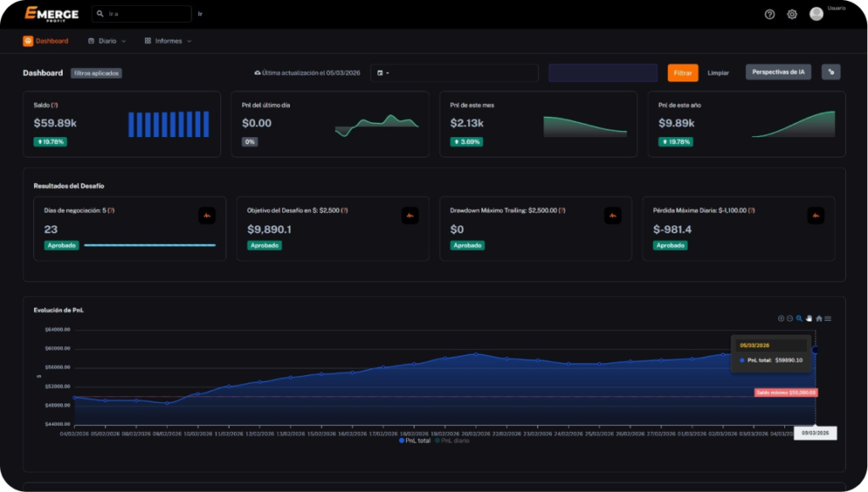
Task: Reset chart zoom with home icon
Action: 819,318
